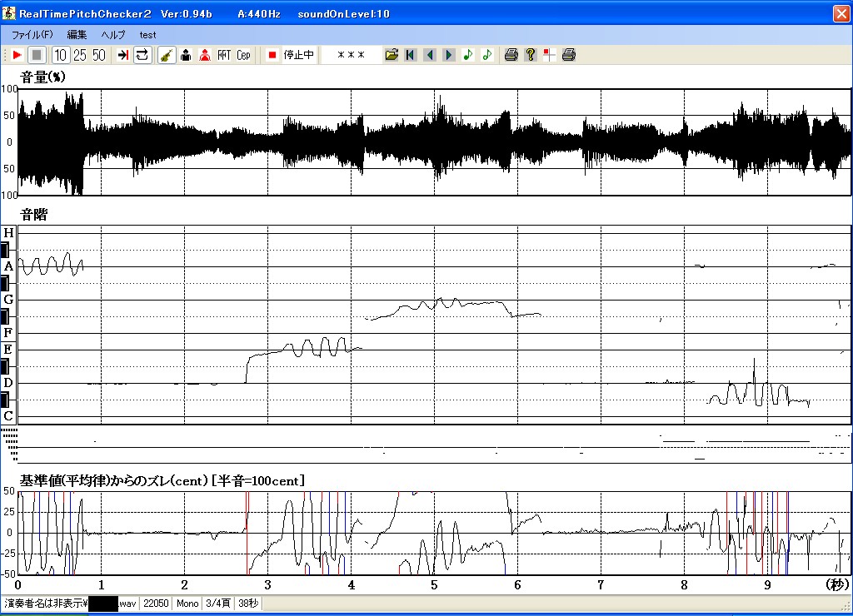
Task: Click the G note label
Action: coord(8,300)
